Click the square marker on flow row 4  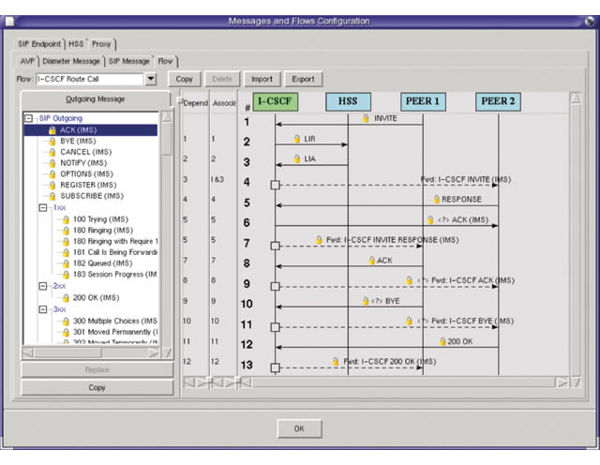(x=275, y=185)
